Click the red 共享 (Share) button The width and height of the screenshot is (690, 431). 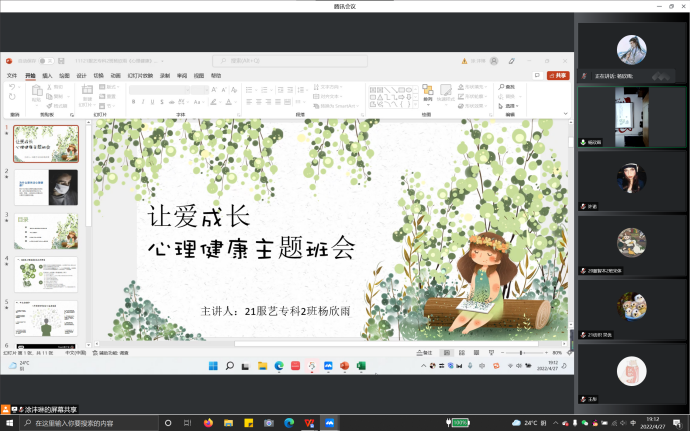click(559, 75)
